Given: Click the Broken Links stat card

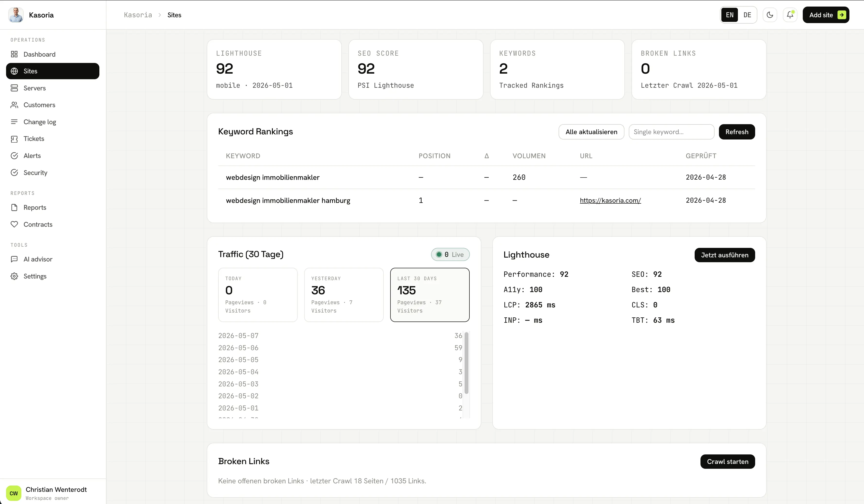Looking at the screenshot, I should pyautogui.click(x=699, y=69).
